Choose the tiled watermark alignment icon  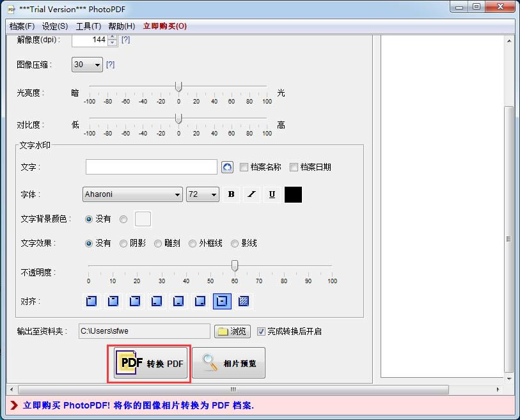pos(244,301)
